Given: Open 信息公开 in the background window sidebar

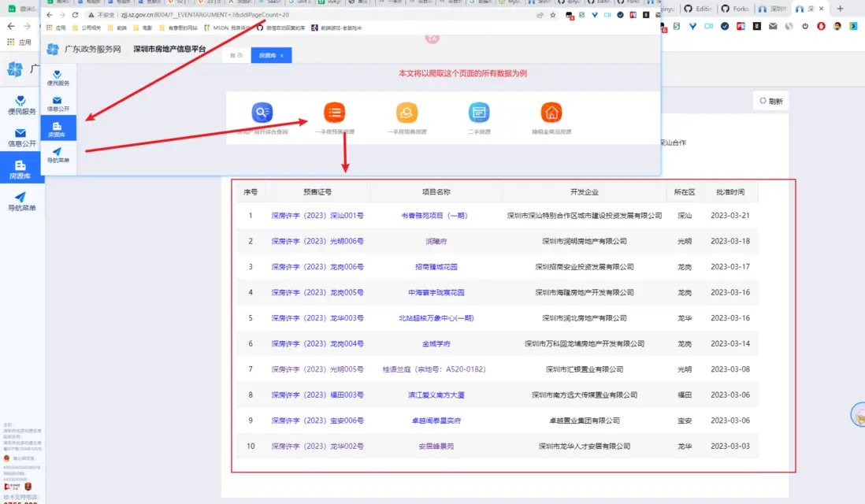Looking at the screenshot, I should tap(21, 137).
